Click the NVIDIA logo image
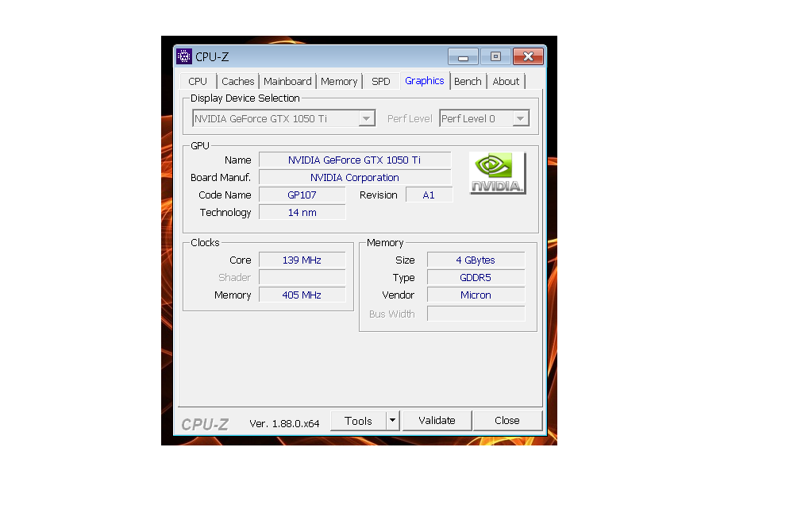Image resolution: width=805 pixels, height=532 pixels. click(498, 173)
